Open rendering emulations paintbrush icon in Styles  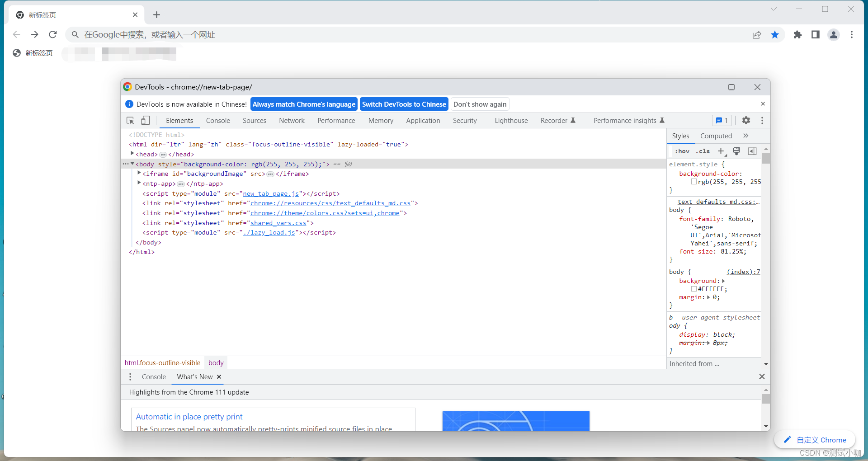tap(736, 151)
